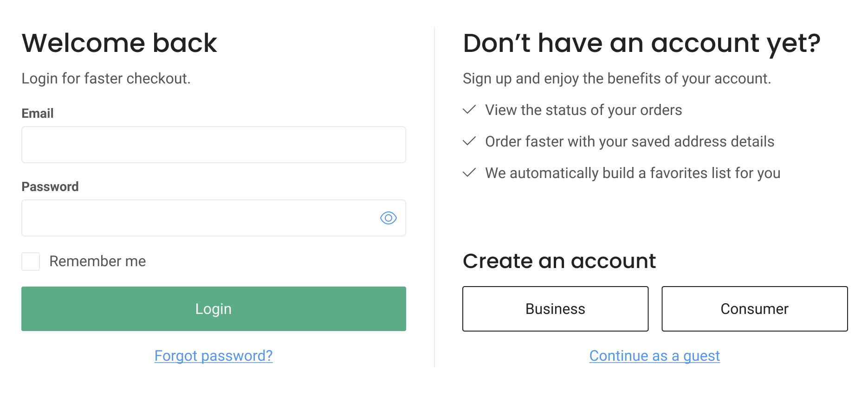The width and height of the screenshot is (868, 396).
Task: Click the Email field label
Action: [38, 113]
